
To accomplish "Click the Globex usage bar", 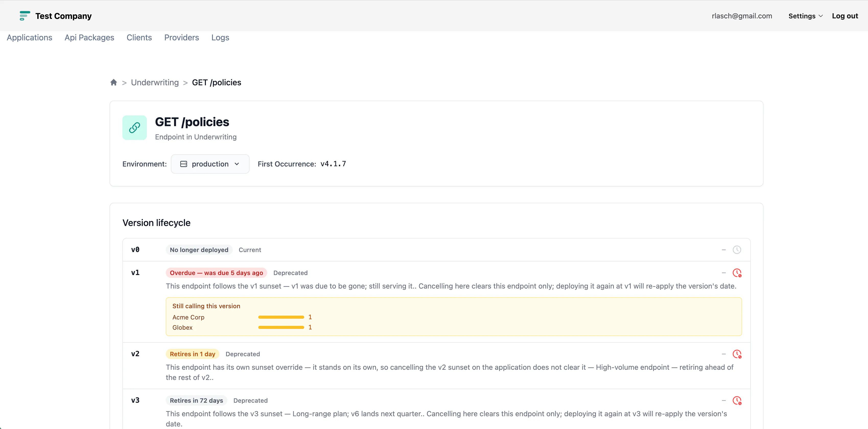I will click(281, 327).
